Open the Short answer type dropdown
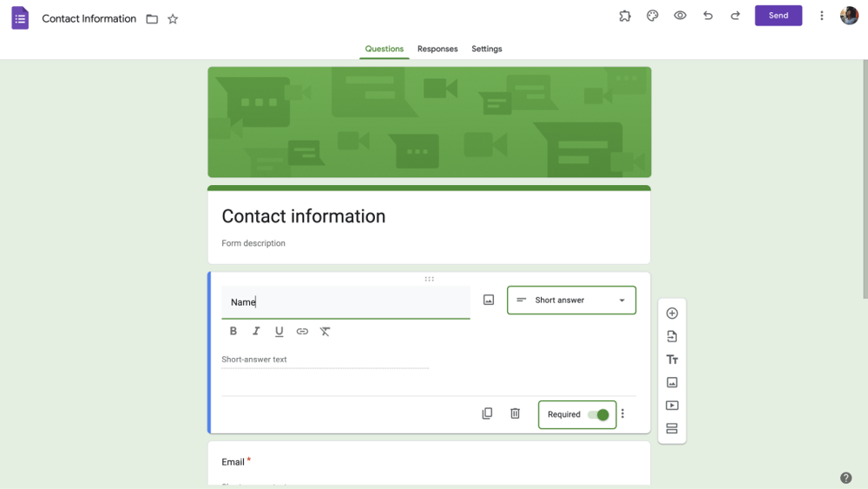868x489 pixels. [571, 301]
